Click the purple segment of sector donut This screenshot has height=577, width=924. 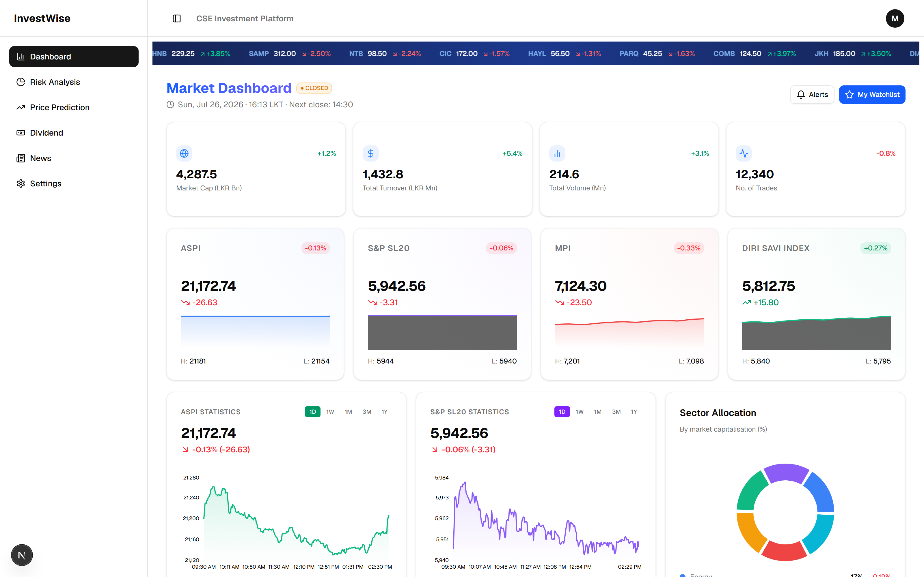[786, 473]
